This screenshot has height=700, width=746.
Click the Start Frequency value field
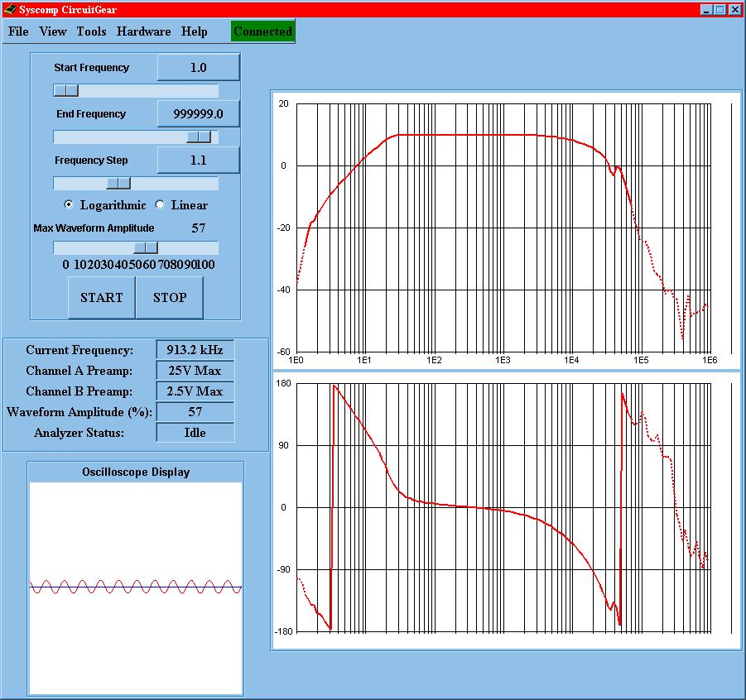click(198, 68)
